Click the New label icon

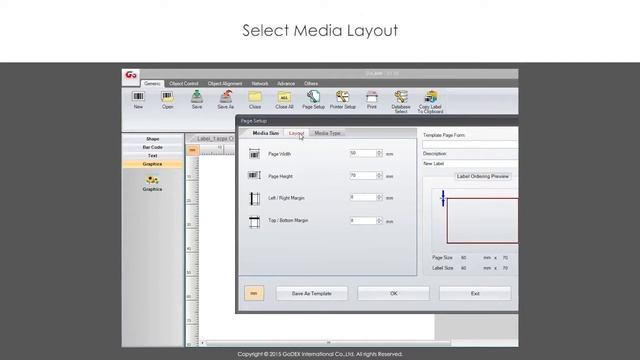pyautogui.click(x=138, y=100)
